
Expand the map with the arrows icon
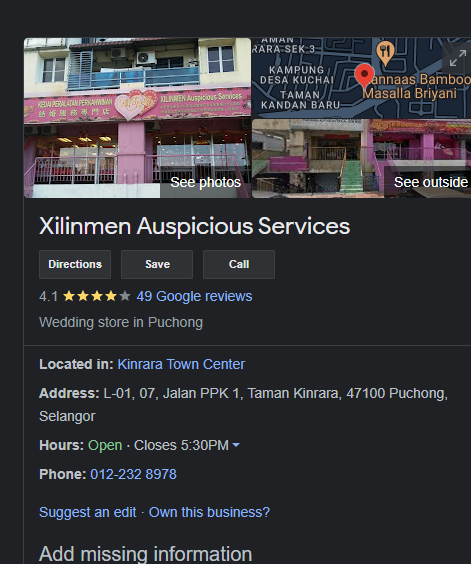coord(457,58)
